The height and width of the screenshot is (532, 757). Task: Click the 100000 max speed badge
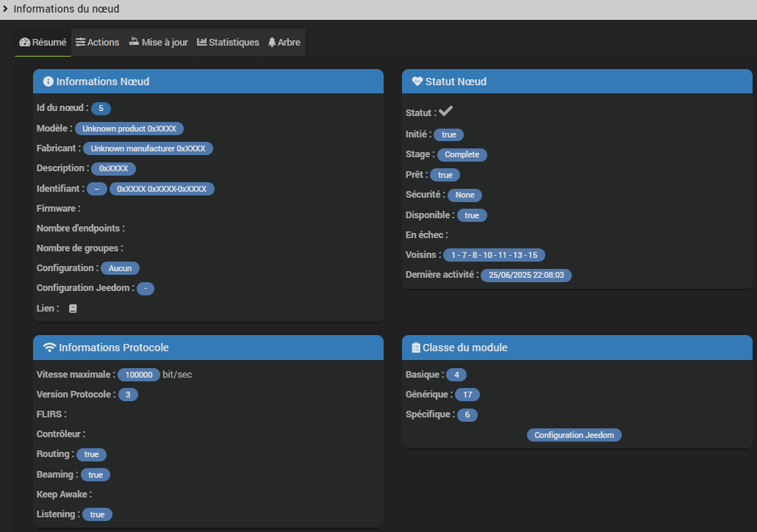click(139, 375)
